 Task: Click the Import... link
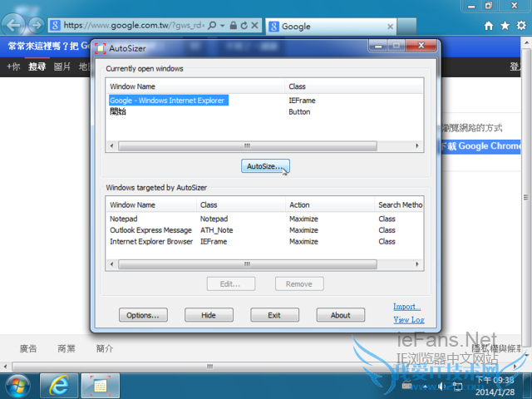pyautogui.click(x=407, y=307)
